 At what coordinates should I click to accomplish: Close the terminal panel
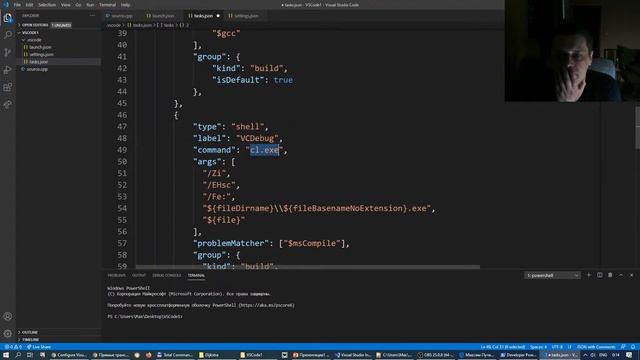[x=631, y=275]
